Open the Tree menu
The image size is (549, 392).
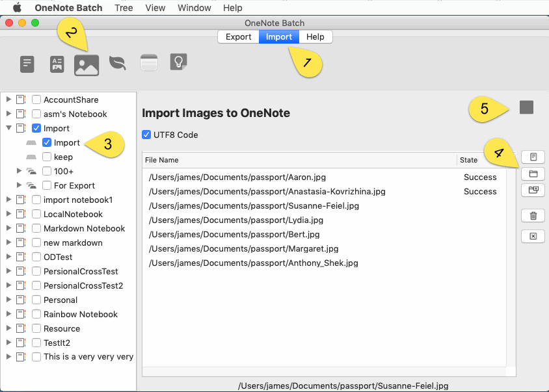(x=124, y=8)
